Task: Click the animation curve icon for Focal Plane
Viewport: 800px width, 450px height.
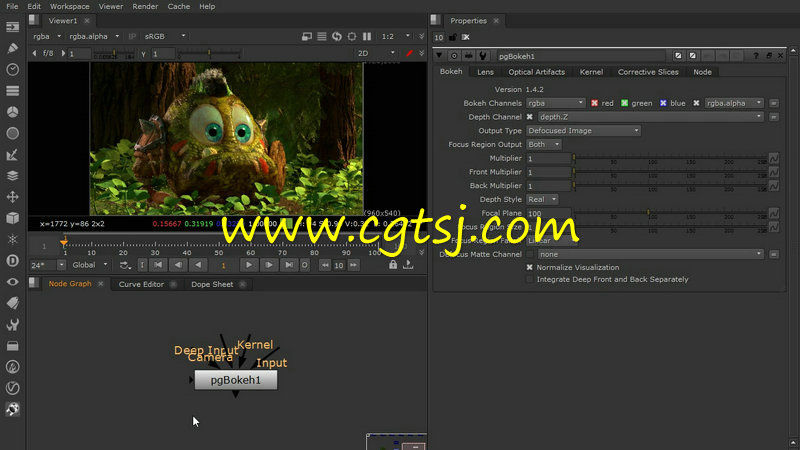Action: click(x=774, y=213)
